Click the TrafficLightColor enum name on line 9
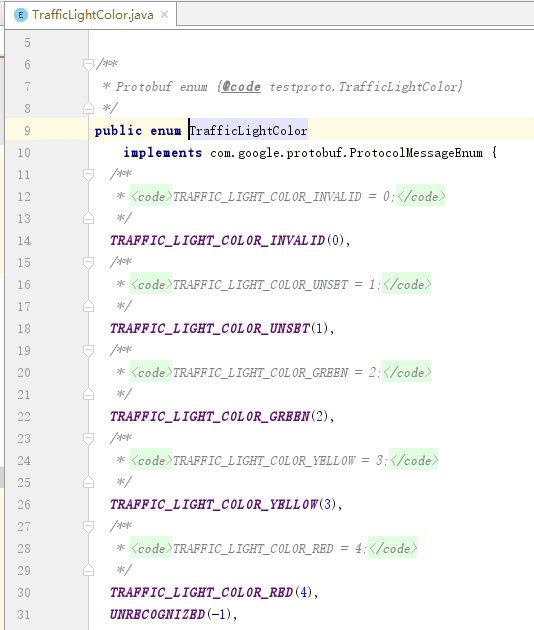 click(x=248, y=131)
